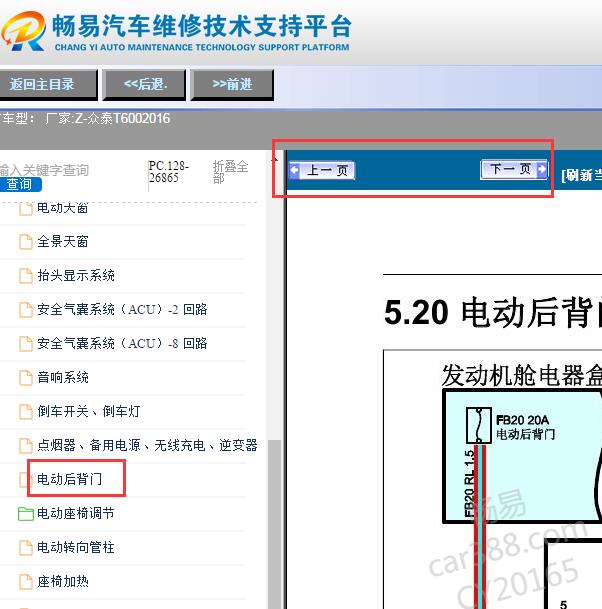Image resolution: width=602 pixels, height=609 pixels.
Task: Go back with <<后退 button
Action: [x=144, y=85]
